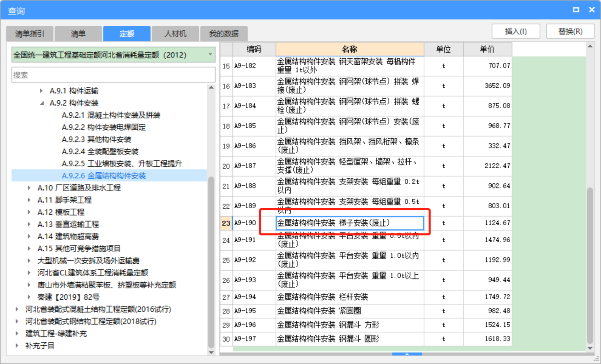Select A.9.2.6 金属结构构件安装
Image resolution: width=601 pixels, height=364 pixels.
[104, 176]
